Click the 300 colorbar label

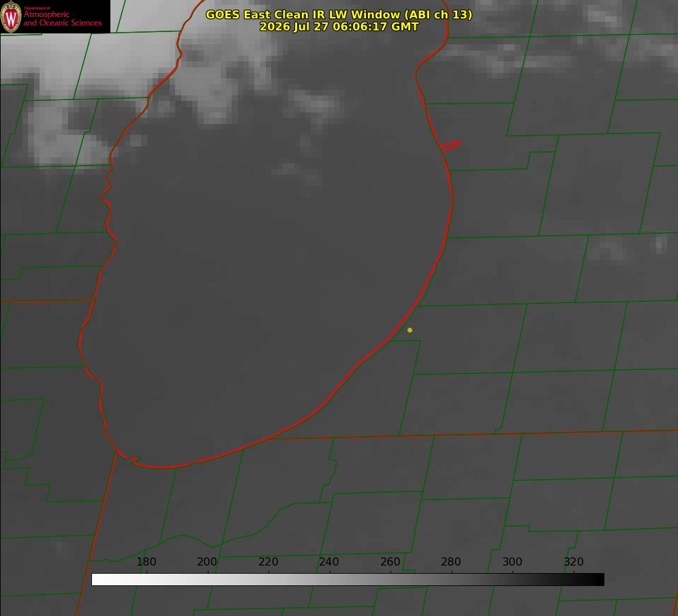coord(512,561)
